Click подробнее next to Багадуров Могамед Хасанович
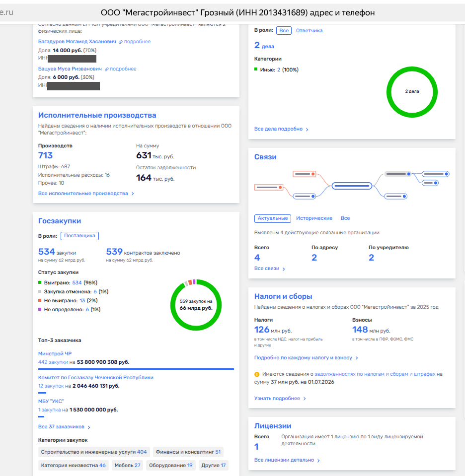 click(x=137, y=42)
